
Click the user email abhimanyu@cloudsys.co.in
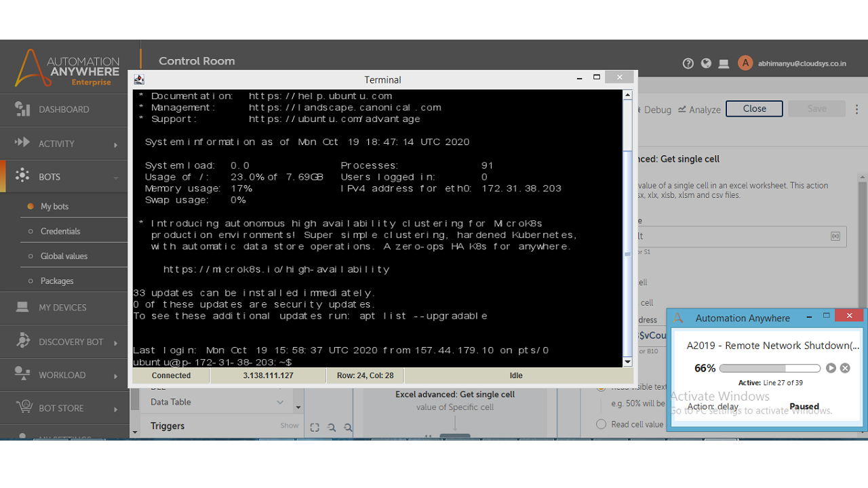coord(802,64)
